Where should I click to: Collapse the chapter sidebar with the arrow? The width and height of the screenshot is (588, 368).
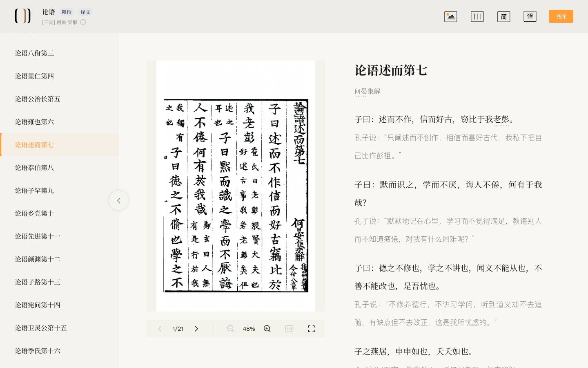click(119, 200)
